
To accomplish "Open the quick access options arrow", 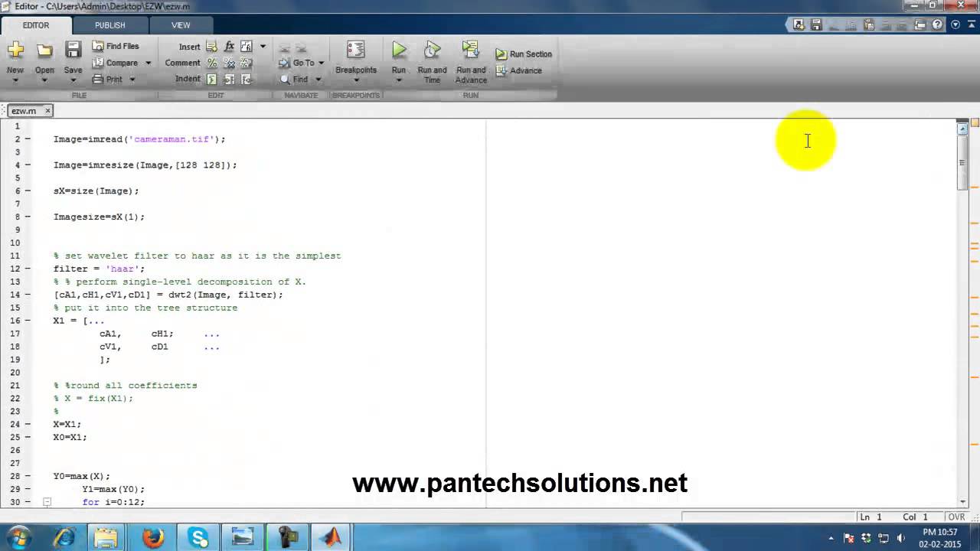I will coord(955,25).
